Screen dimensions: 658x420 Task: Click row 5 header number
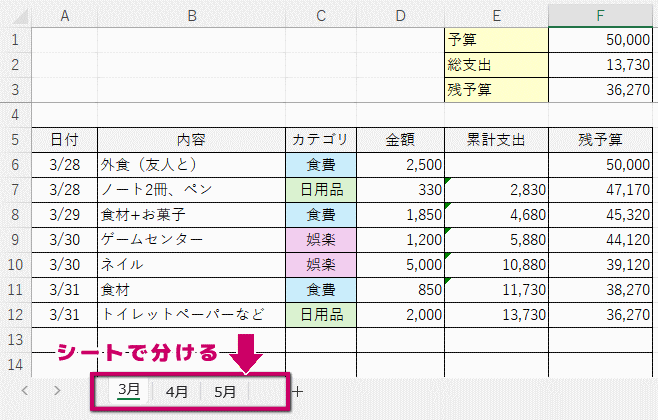tap(15, 140)
